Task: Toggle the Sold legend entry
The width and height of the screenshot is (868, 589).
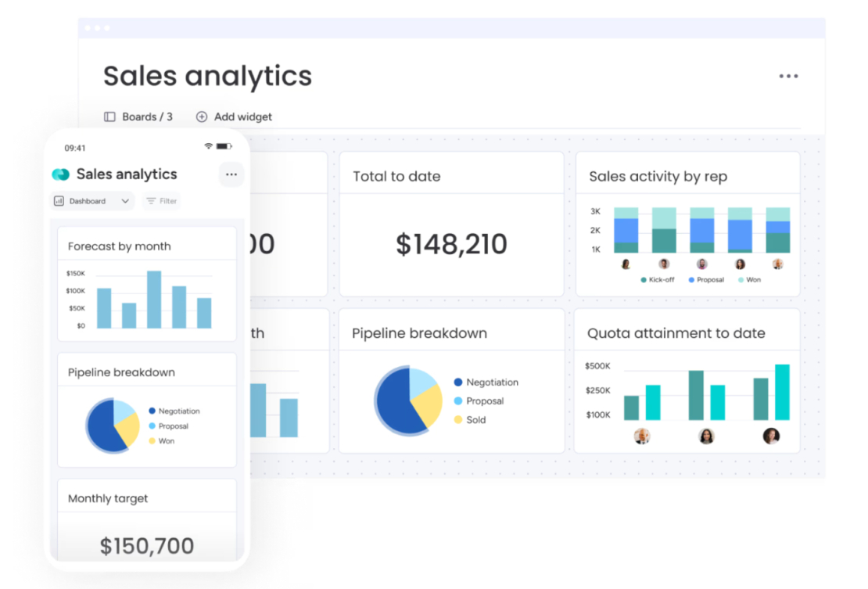Action: click(475, 419)
